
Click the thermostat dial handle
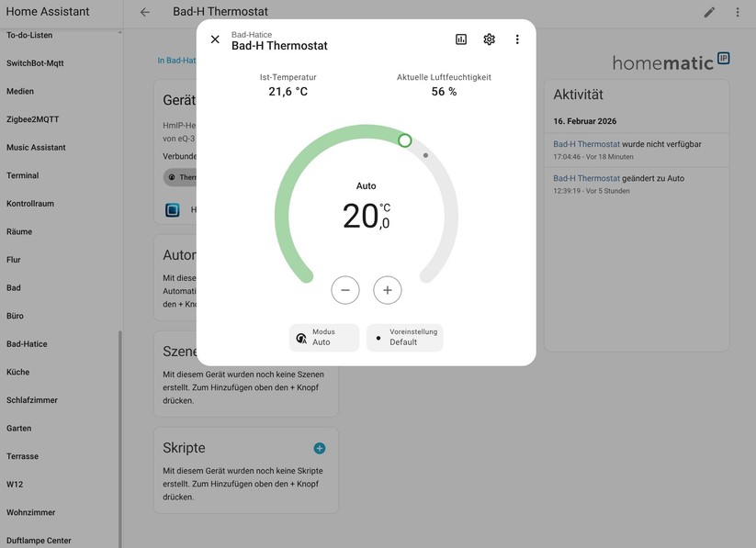405,140
